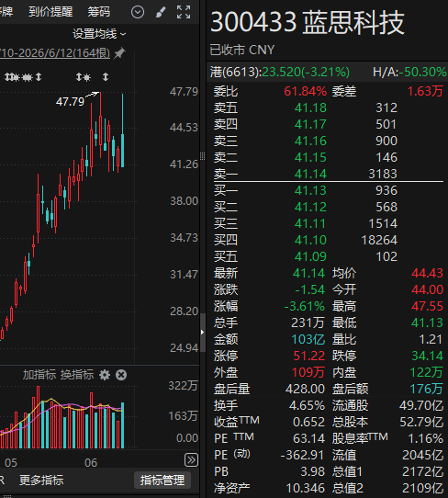This screenshot has height=498, width=448.
Task: Click 今开 value 44.00
Action: [427, 289]
